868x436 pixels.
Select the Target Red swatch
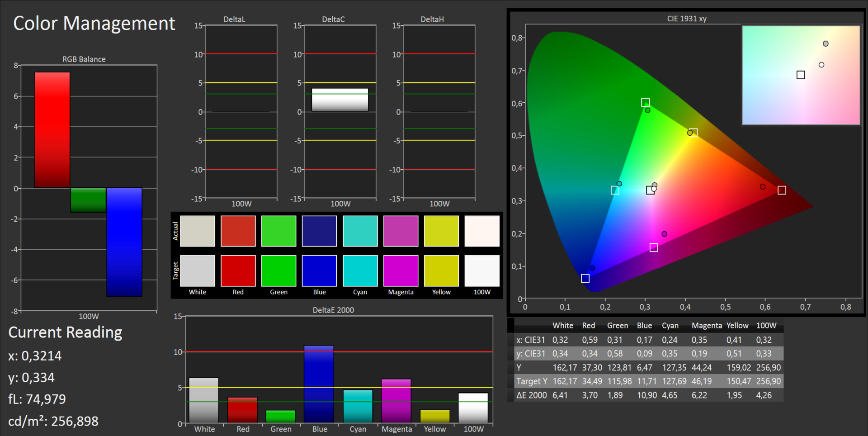[x=238, y=271]
